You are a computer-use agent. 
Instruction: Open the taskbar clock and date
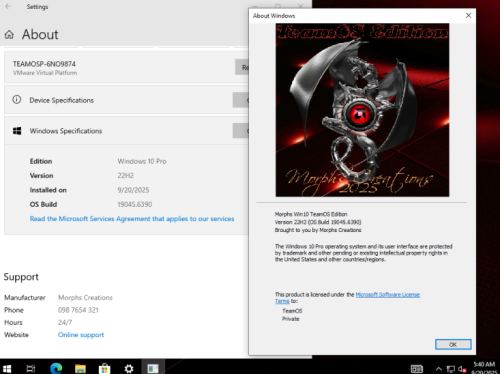[485, 368]
